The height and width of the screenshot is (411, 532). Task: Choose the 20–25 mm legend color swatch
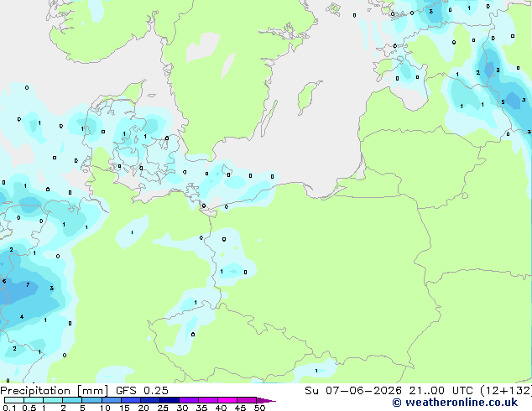[x=149, y=400]
